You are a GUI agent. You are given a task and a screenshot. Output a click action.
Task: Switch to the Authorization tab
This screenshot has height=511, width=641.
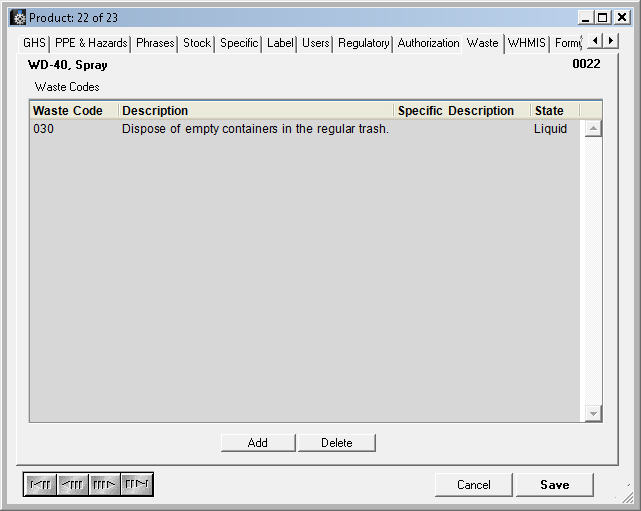[428, 43]
